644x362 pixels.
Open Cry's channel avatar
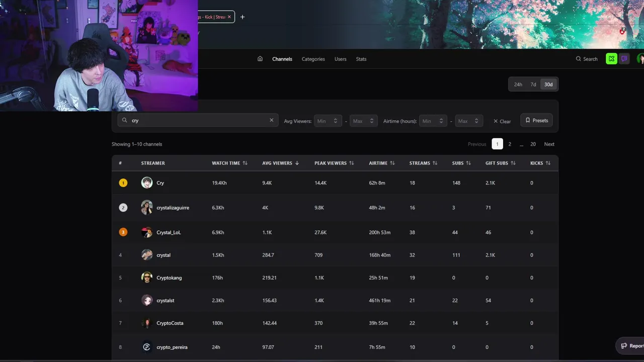147,183
